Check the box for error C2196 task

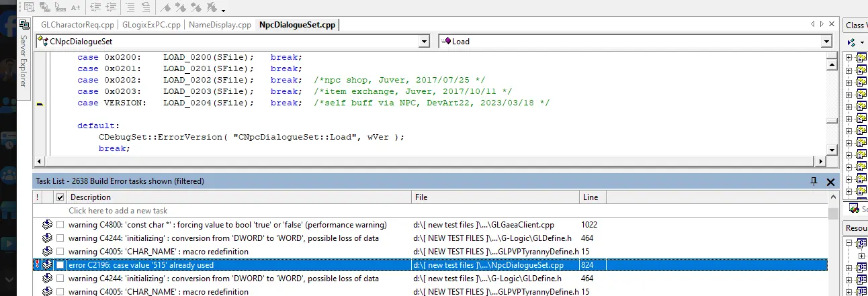(60, 265)
